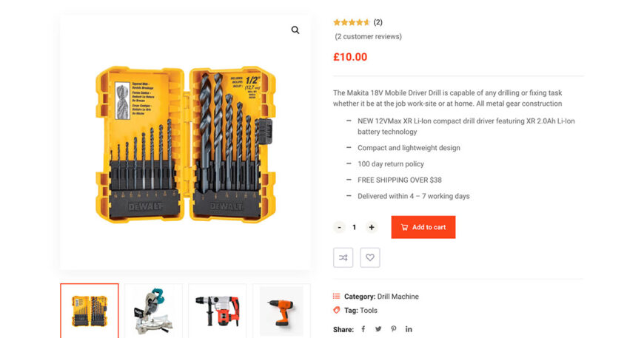Screen dimensions: 644x338
Task: Increase quantity with plus button
Action: [372, 228]
